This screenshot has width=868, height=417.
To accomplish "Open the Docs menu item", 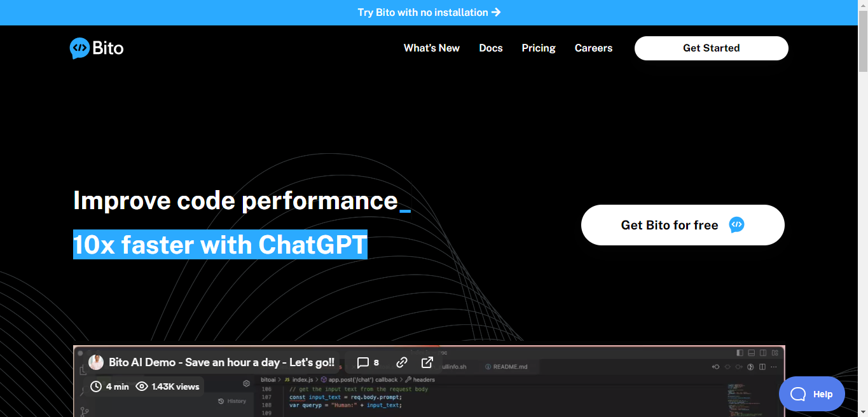I will (491, 48).
